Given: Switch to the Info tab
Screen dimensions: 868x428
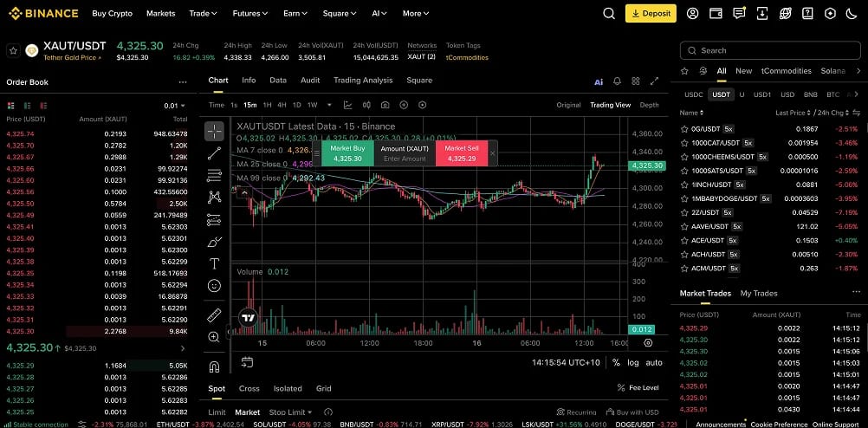Looking at the screenshot, I should tap(249, 81).
